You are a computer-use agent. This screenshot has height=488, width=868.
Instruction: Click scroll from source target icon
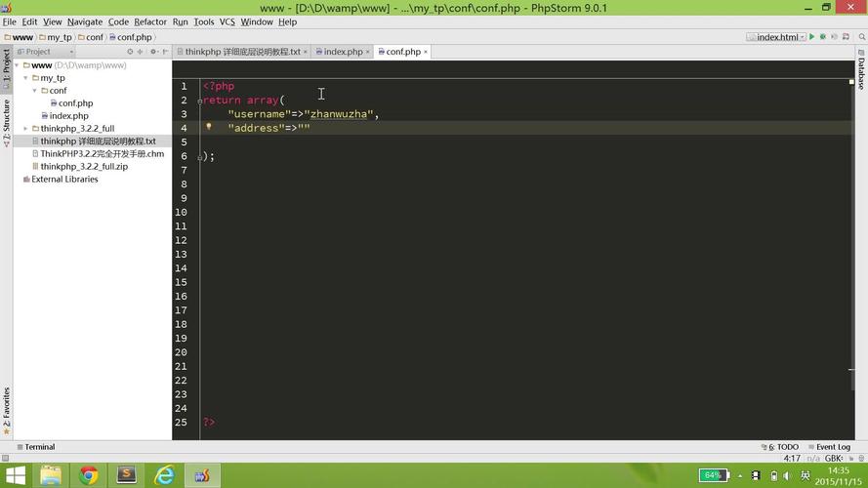pyautogui.click(x=131, y=52)
